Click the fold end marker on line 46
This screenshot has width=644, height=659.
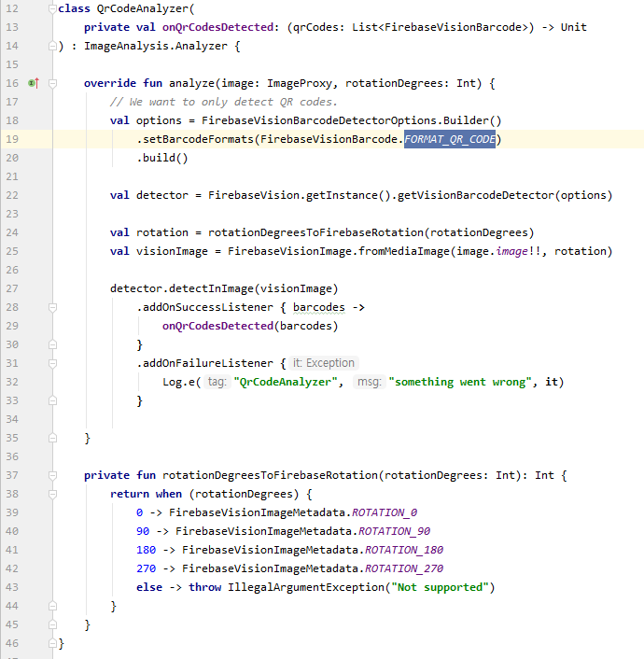(52, 643)
